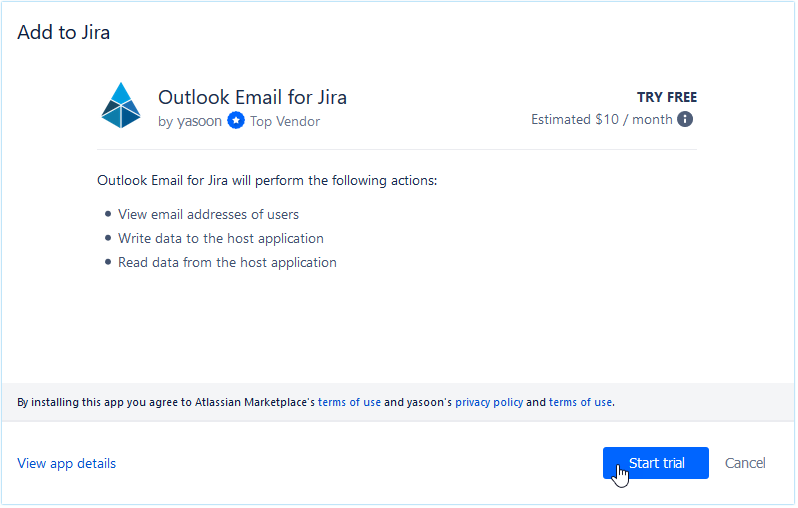
Task: Click the Outlook Email for Jira title
Action: pos(252,97)
